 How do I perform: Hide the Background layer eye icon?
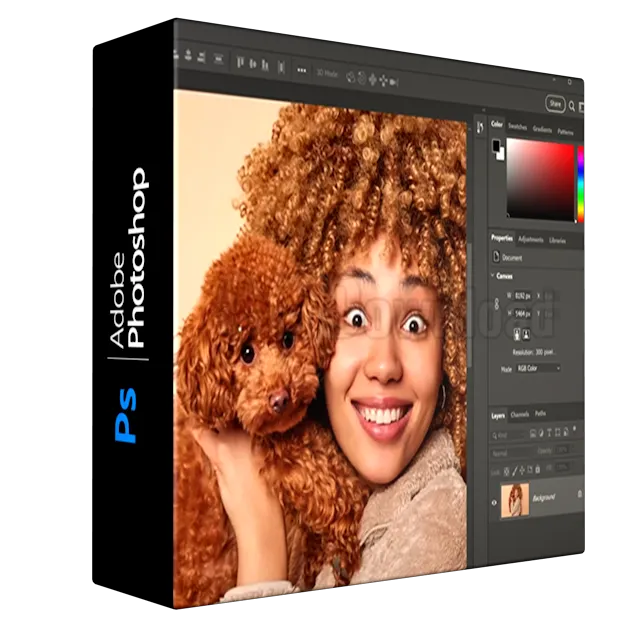494,502
